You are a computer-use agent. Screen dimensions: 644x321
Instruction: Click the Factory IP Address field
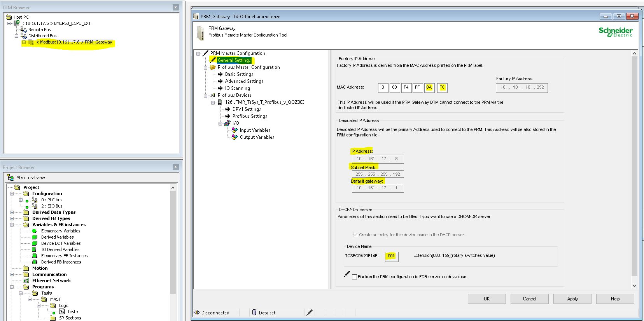522,87
